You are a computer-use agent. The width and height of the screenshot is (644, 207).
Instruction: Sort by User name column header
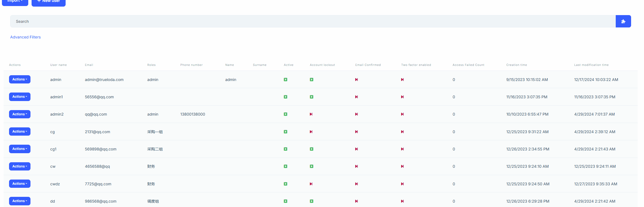(58, 65)
